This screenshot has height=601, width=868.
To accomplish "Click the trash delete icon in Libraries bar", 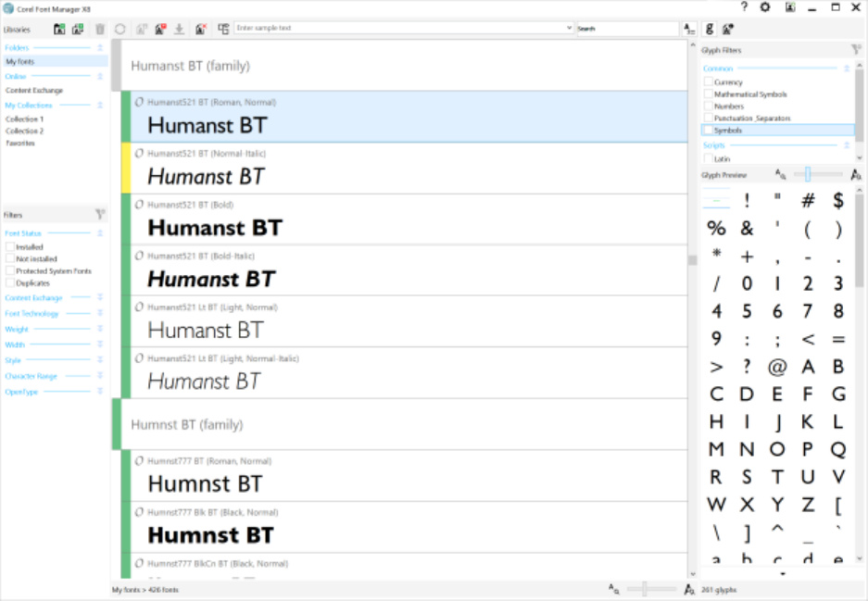I will [100, 30].
